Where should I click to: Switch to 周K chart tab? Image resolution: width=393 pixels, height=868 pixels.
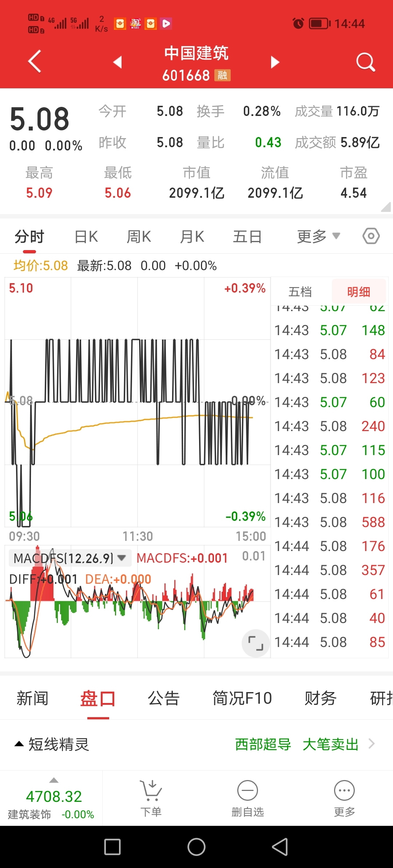click(139, 237)
